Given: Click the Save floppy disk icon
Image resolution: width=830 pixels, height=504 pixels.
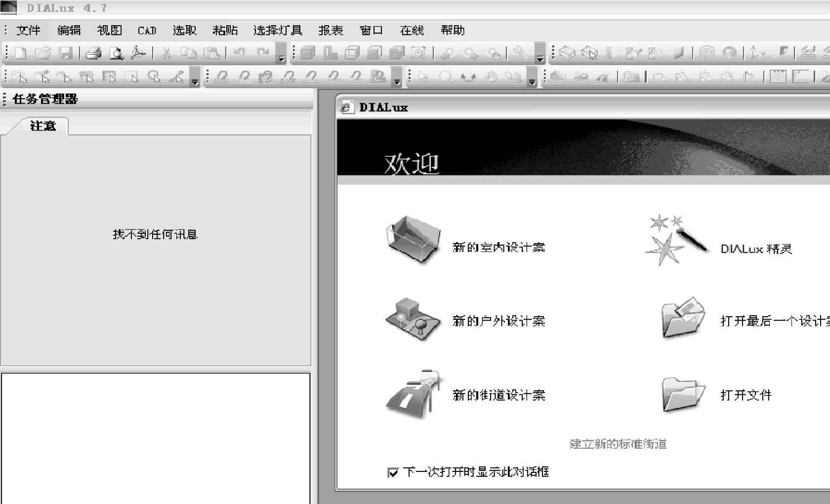Looking at the screenshot, I should (x=65, y=53).
